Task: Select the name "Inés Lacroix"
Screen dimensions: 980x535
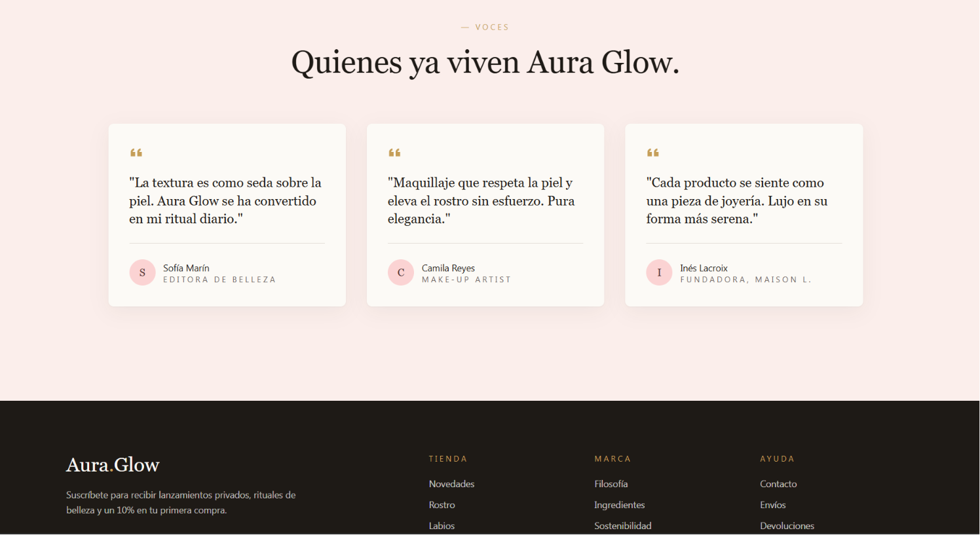Action: point(704,268)
